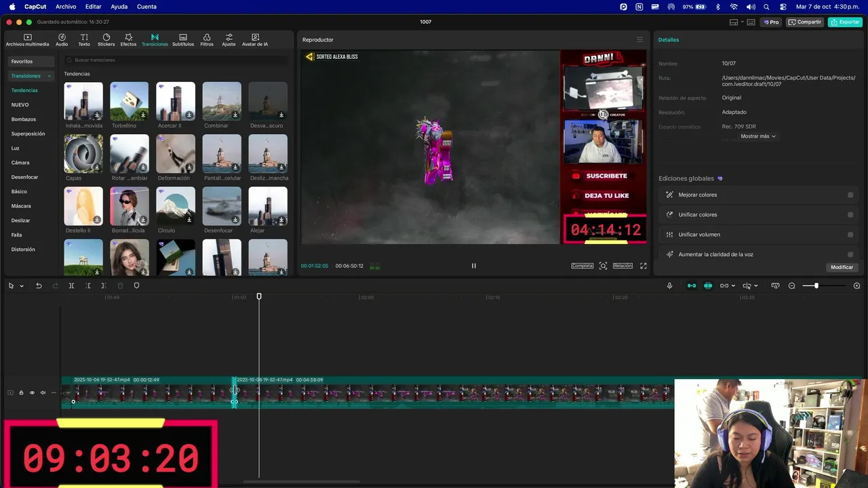The image size is (868, 488).
Task: Click the Modificar button
Action: pos(842,267)
